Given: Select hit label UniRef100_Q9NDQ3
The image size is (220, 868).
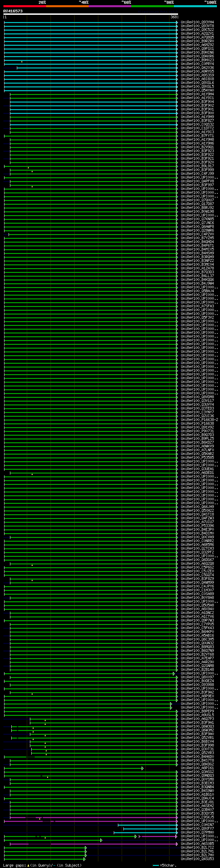Looking at the screenshot, I should [x=197, y=776].
